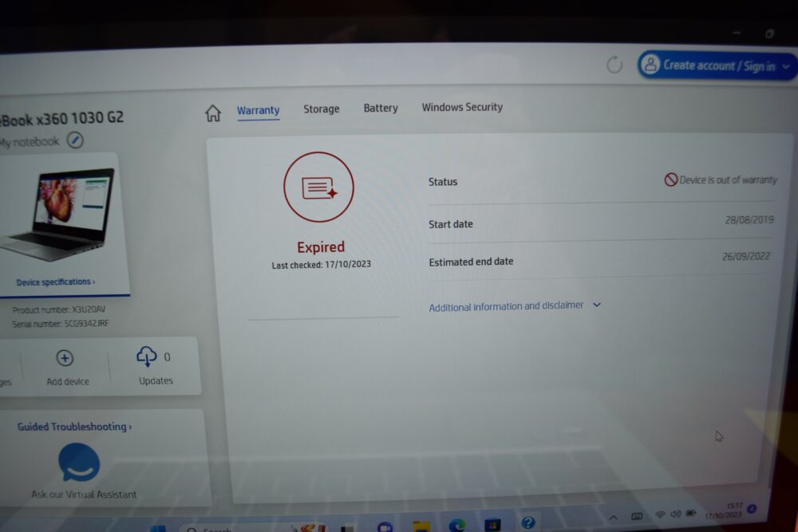Click the red Expired status heading
This screenshot has height=532, width=798.
[321, 247]
